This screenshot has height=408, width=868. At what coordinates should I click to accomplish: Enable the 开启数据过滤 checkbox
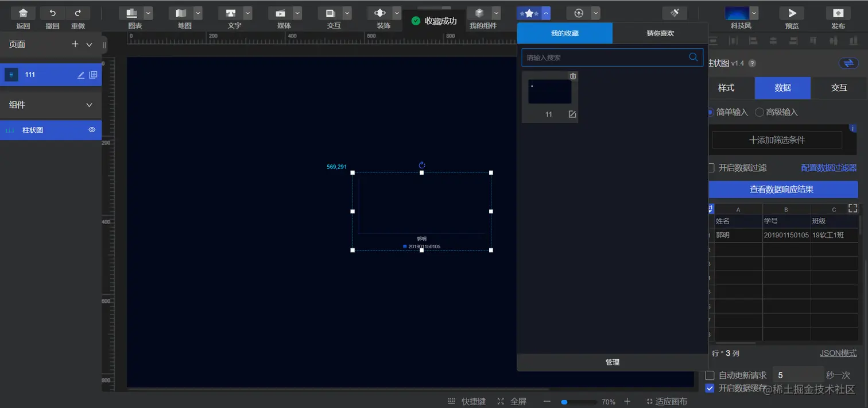tap(711, 168)
